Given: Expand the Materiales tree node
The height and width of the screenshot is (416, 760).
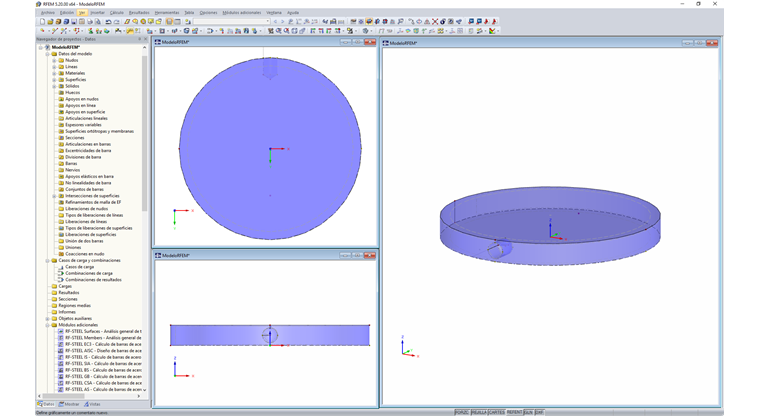Looking at the screenshot, I should tap(54, 73).
